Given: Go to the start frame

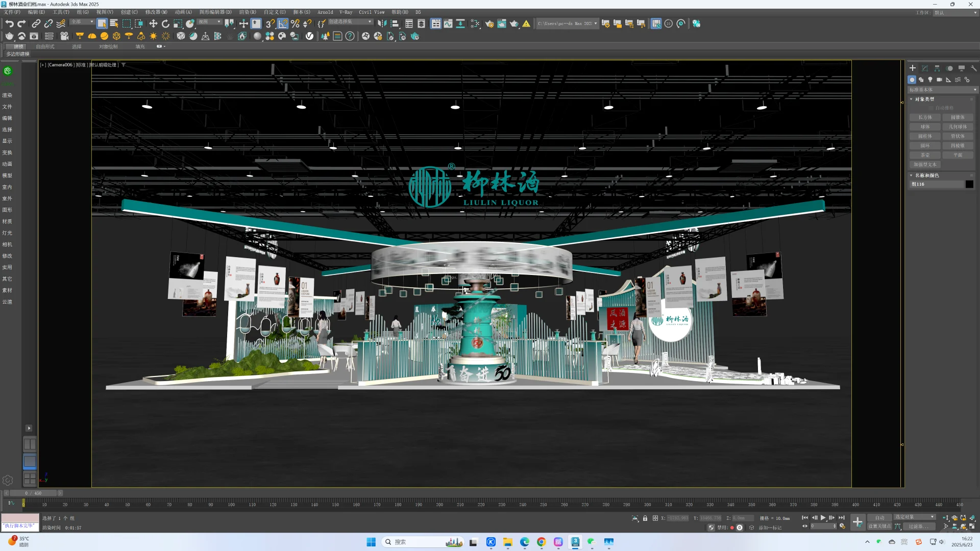Looking at the screenshot, I should click(x=805, y=518).
